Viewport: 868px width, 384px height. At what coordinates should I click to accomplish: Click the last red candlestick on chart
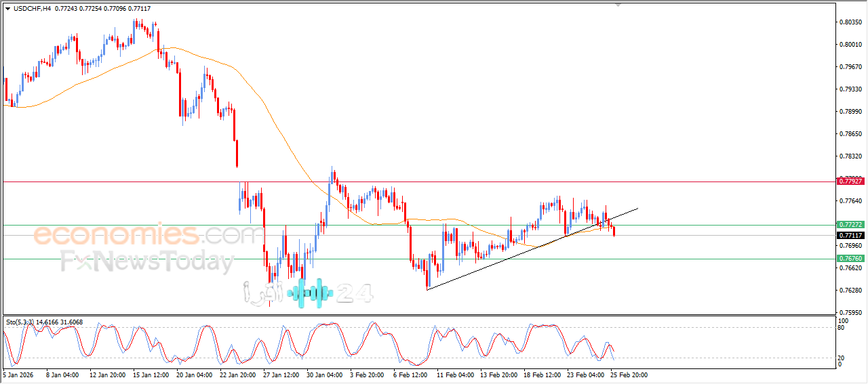point(614,232)
